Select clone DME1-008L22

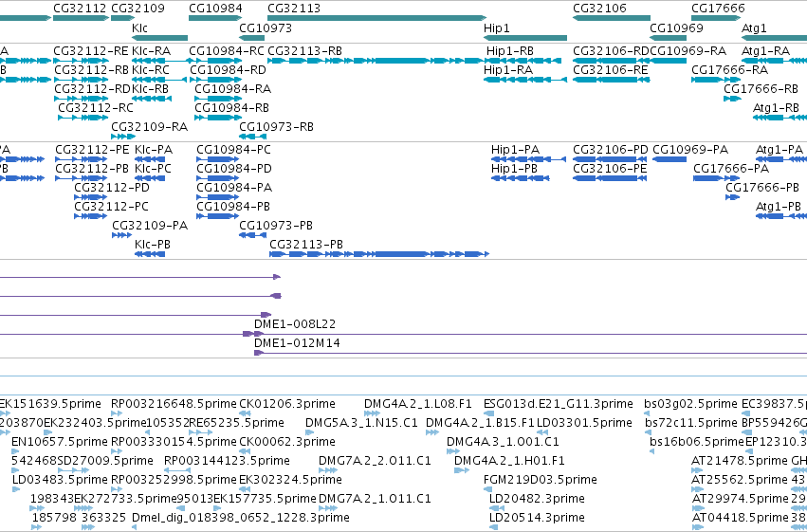click(x=295, y=324)
